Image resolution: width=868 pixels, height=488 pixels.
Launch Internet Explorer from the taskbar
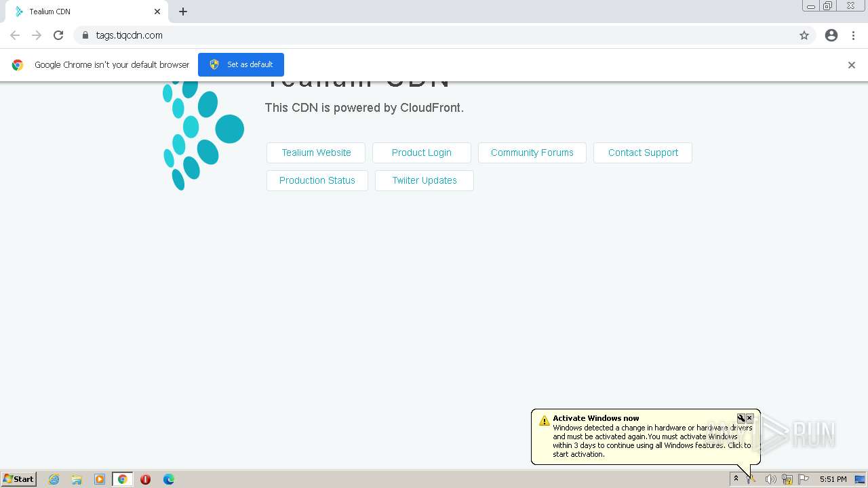coord(54,479)
